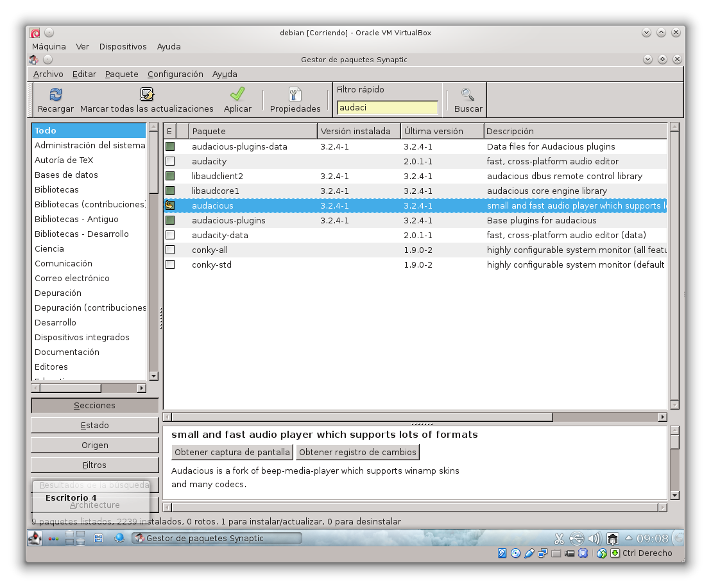Open the Editar menu
This screenshot has width=711, height=588.
tap(84, 74)
